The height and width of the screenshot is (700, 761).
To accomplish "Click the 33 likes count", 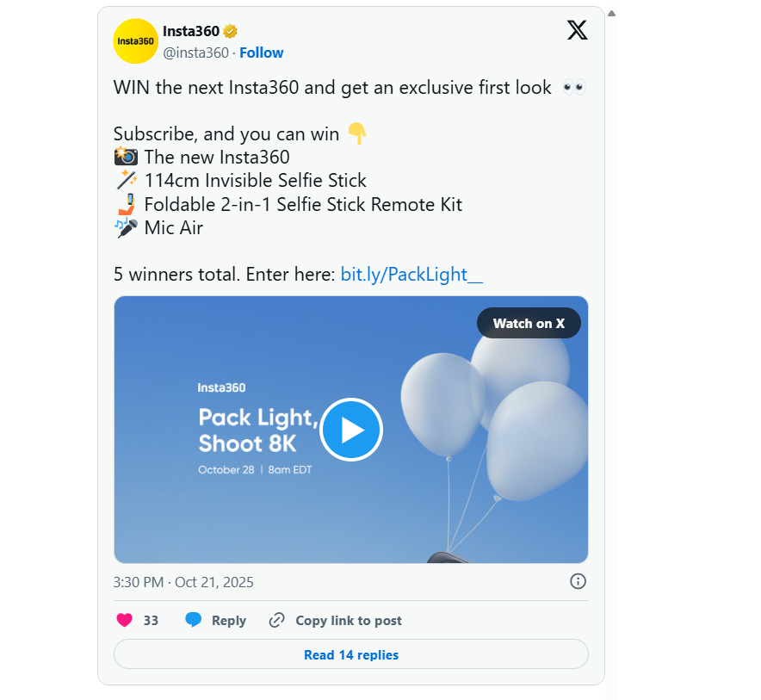I will (151, 620).
